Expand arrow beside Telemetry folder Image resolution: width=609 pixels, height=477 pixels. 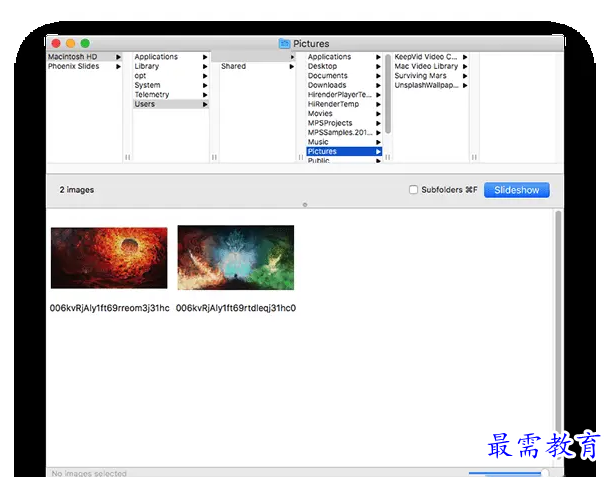205,95
